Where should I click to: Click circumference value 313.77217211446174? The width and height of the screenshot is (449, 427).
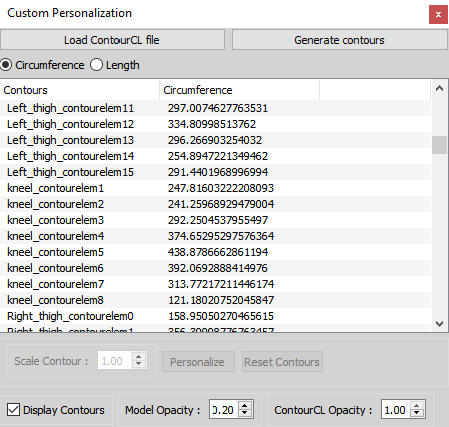pos(221,284)
